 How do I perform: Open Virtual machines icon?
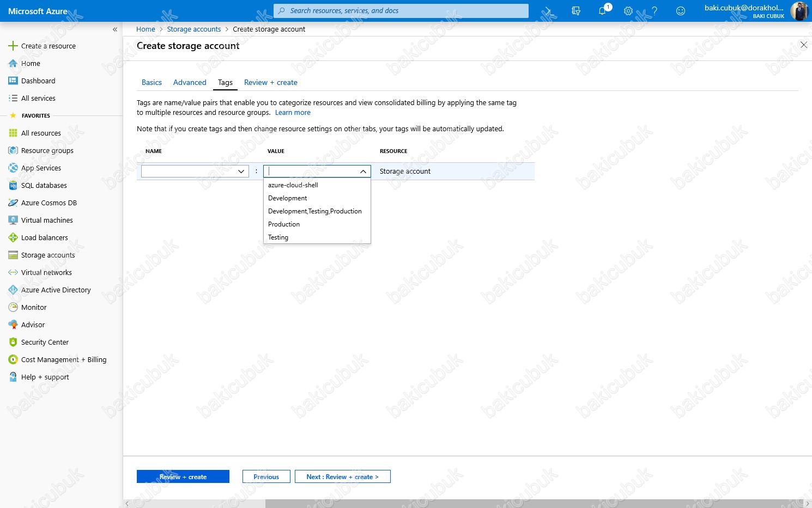coord(13,221)
